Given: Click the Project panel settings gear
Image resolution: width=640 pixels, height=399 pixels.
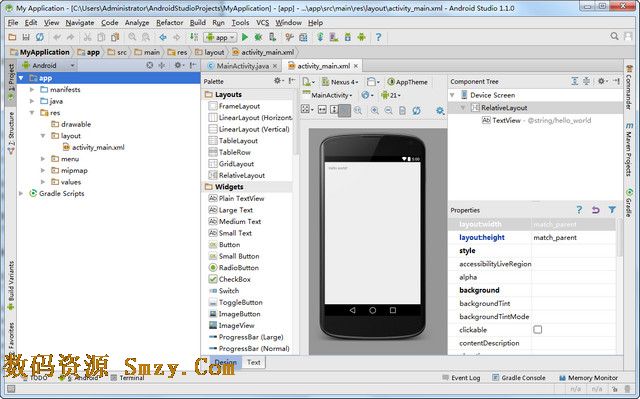Looking at the screenshot, I should 178,65.
